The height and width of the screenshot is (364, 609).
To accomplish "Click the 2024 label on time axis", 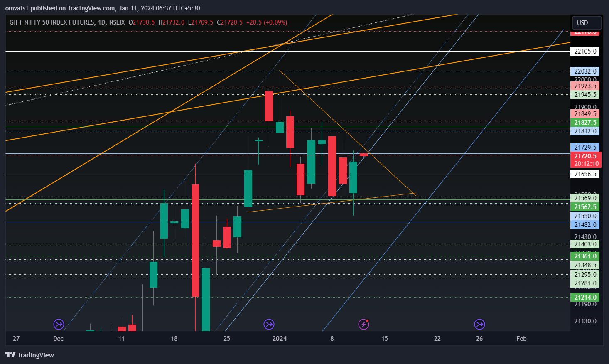I will [x=280, y=339].
